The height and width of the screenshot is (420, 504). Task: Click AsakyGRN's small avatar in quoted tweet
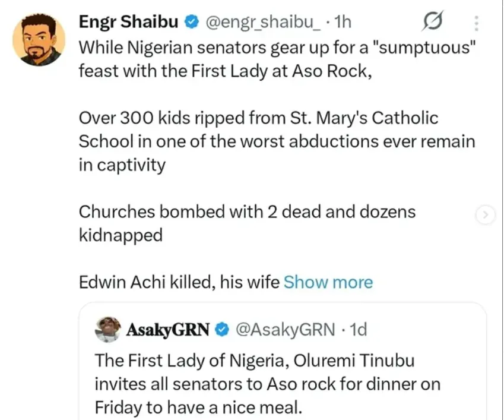107,329
